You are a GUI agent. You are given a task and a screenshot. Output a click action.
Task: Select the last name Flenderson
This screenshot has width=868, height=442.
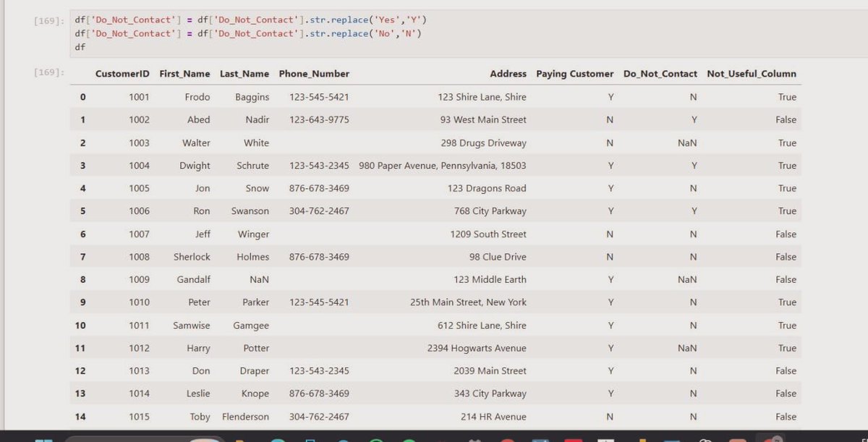pos(245,417)
